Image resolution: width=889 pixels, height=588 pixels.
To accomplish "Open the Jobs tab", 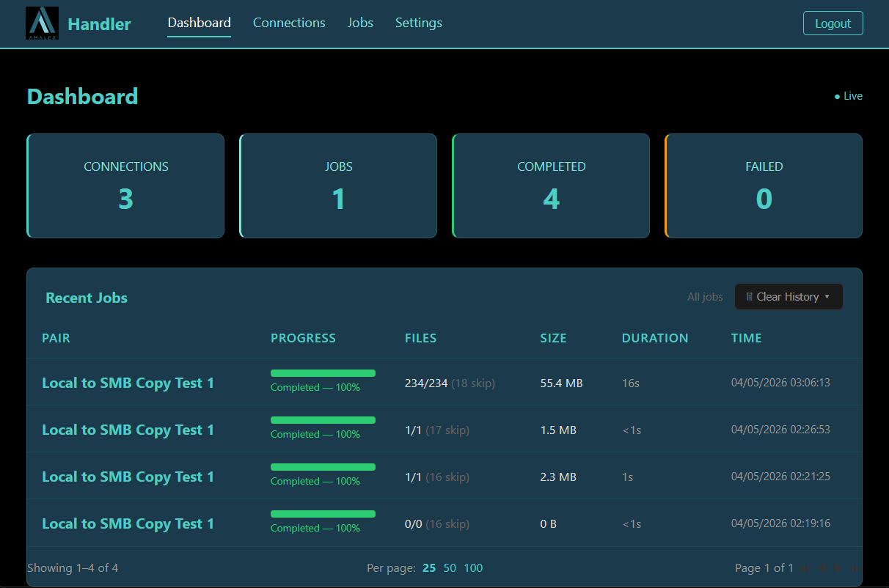I will tap(360, 23).
